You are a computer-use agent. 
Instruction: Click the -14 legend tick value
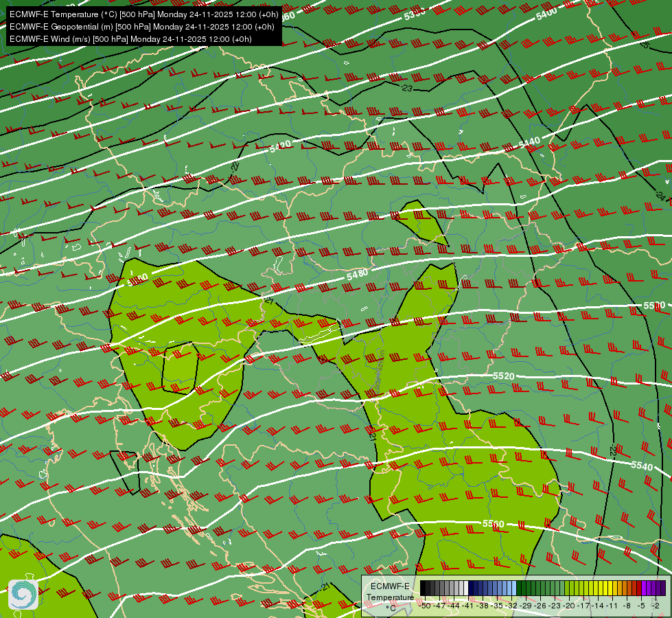coord(598,606)
